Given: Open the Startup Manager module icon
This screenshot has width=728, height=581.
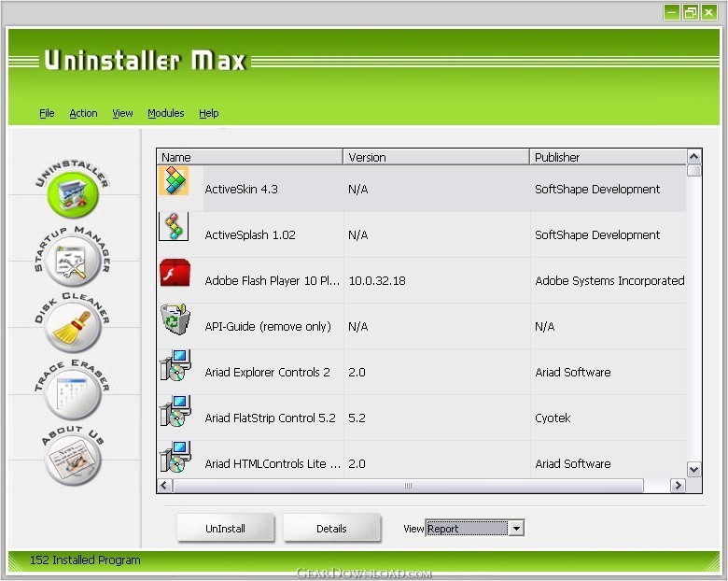Looking at the screenshot, I should (73, 261).
